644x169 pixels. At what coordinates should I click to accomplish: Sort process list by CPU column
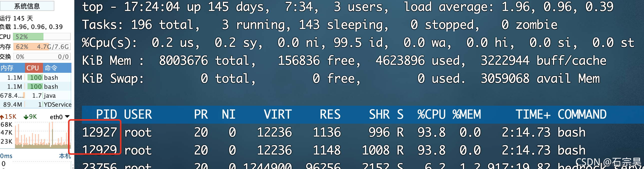[34, 68]
